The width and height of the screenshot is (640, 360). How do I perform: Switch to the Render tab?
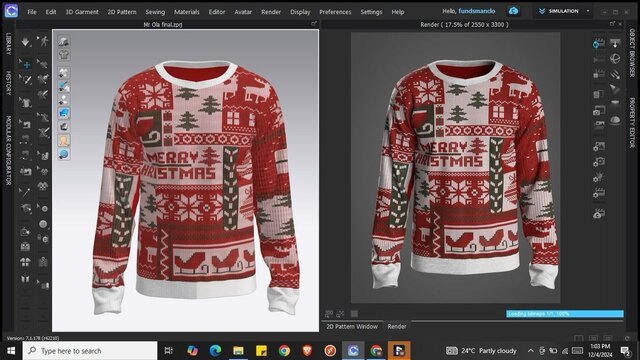pyautogui.click(x=397, y=327)
